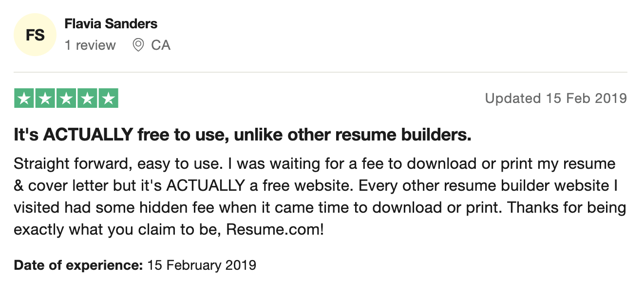Click the review body paragraph
The image size is (644, 281).
pos(320,196)
